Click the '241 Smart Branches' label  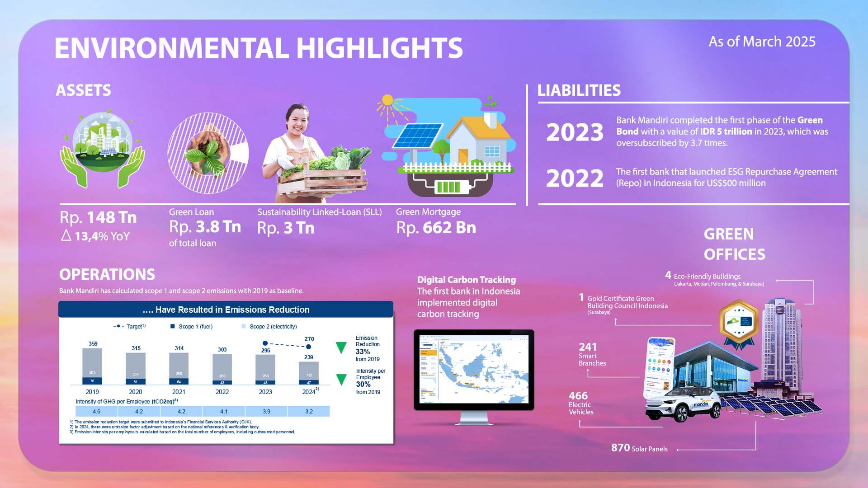coord(593,354)
